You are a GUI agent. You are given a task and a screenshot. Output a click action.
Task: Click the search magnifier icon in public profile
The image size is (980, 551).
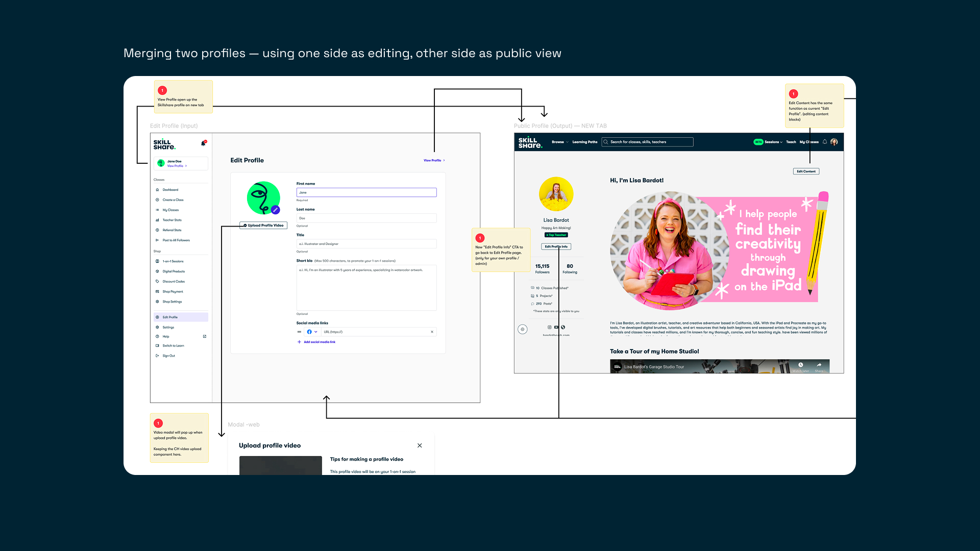[x=606, y=142]
